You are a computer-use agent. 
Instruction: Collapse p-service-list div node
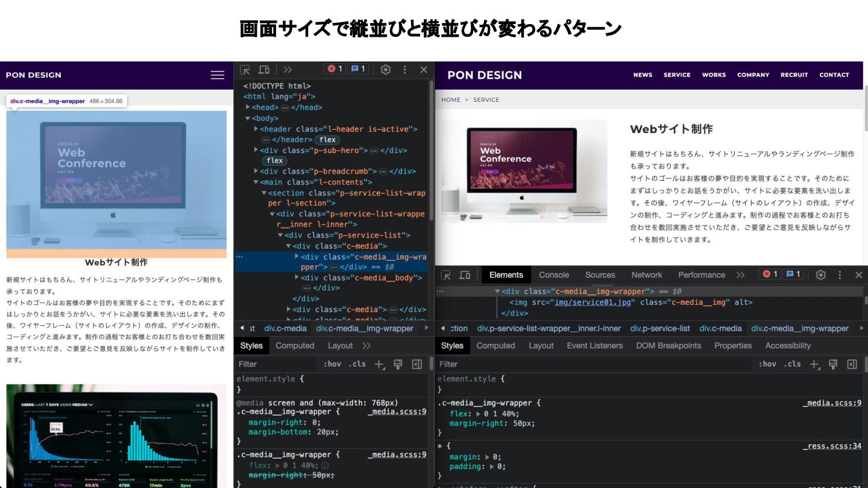[x=280, y=235]
